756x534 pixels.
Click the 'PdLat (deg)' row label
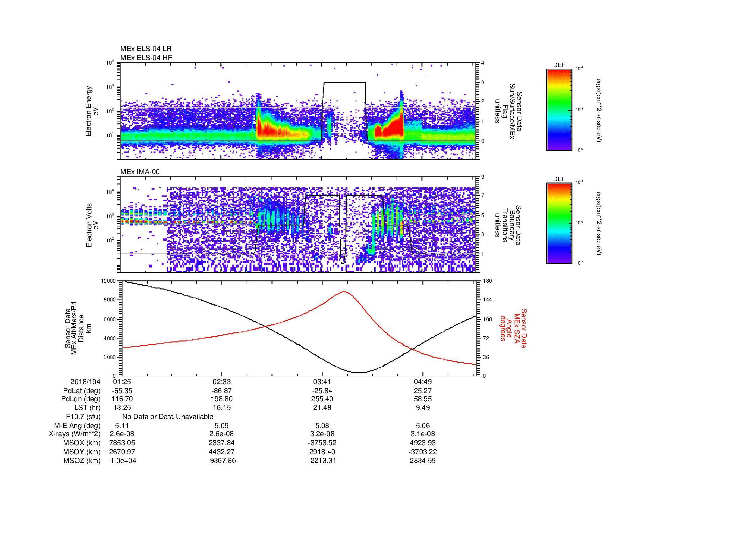click(82, 391)
